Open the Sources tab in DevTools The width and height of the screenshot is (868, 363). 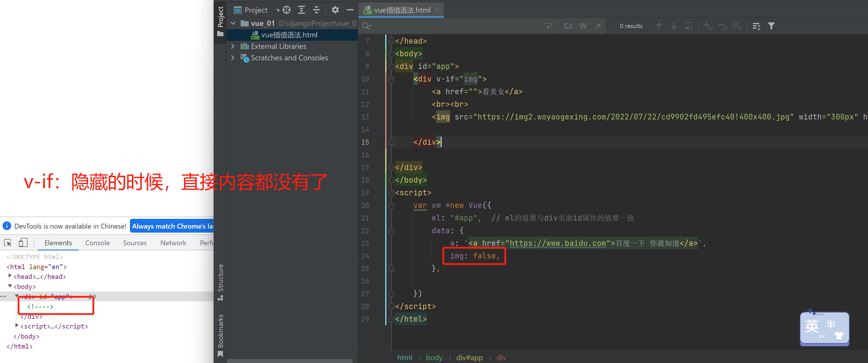click(x=135, y=243)
